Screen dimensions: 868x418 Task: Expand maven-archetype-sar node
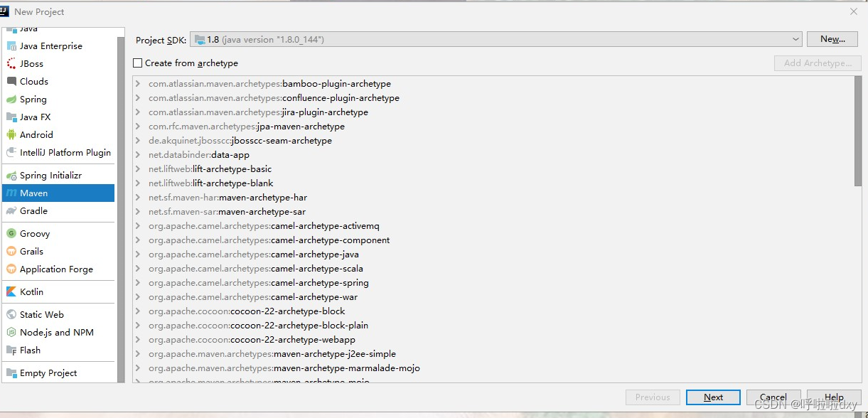[x=138, y=211]
